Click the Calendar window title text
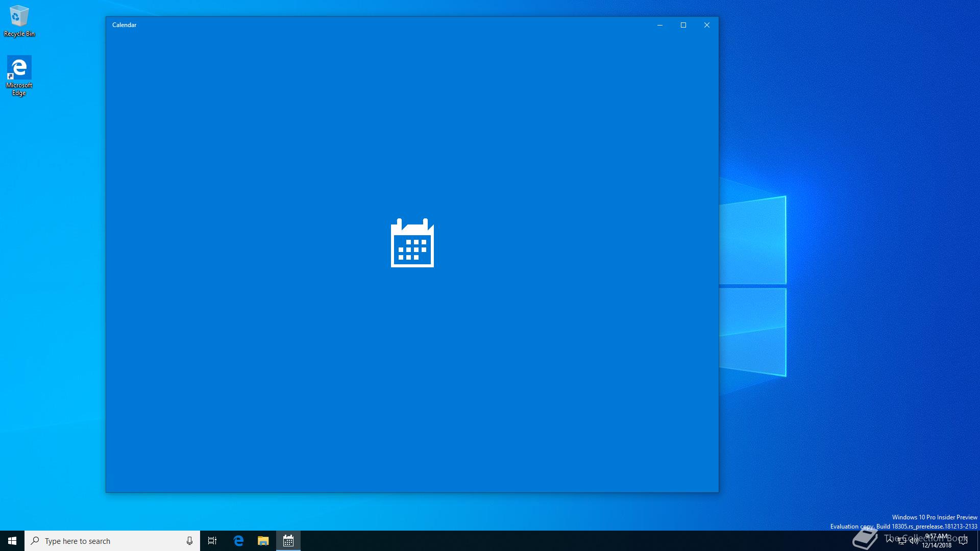The image size is (980, 551). point(124,25)
